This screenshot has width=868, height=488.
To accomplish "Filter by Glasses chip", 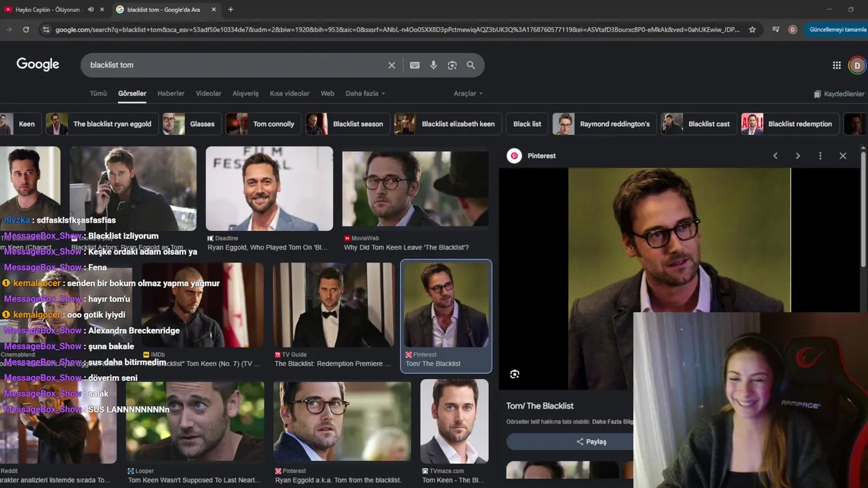I will 191,124.
